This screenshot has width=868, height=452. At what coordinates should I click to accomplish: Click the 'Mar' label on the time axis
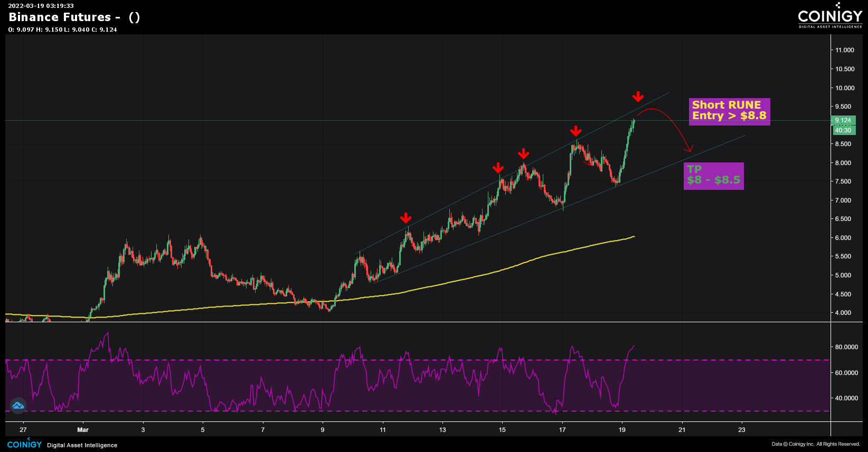pyautogui.click(x=83, y=430)
